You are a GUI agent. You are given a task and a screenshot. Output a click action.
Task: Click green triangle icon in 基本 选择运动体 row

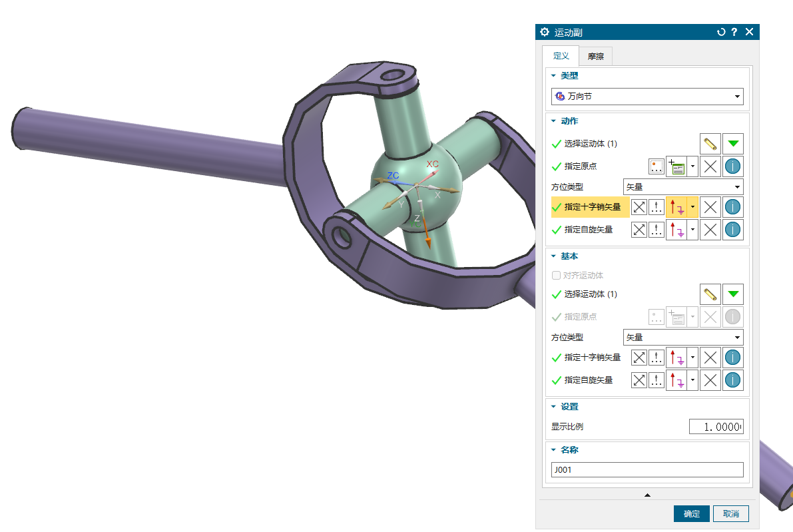(x=733, y=294)
